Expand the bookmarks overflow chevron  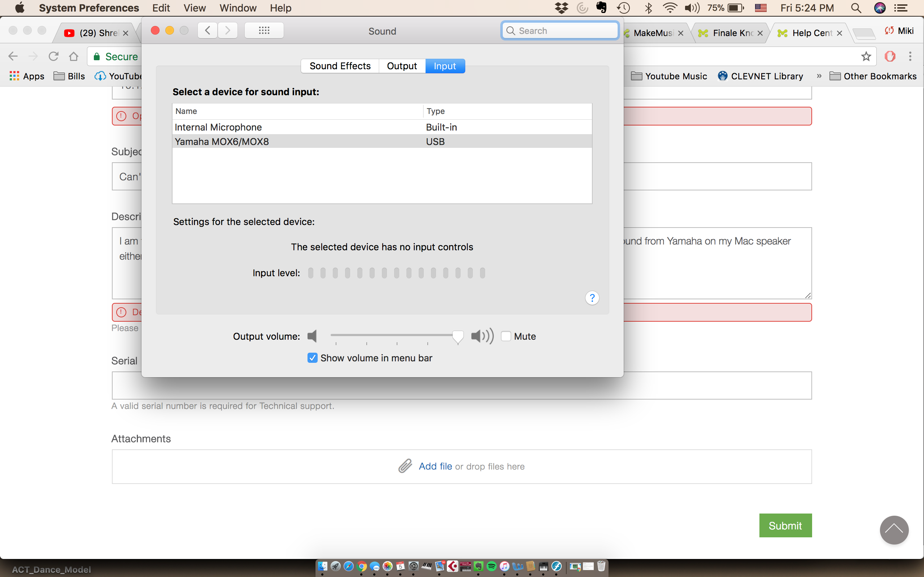[x=819, y=76]
